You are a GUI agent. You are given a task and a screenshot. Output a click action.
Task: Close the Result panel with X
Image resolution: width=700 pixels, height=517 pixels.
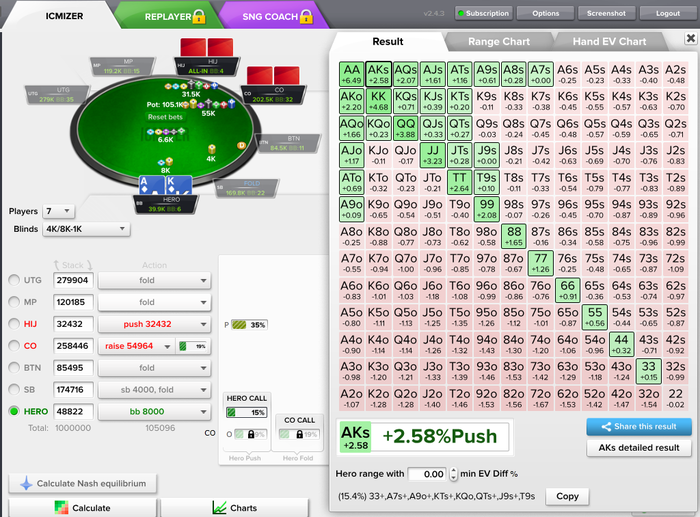click(x=691, y=38)
